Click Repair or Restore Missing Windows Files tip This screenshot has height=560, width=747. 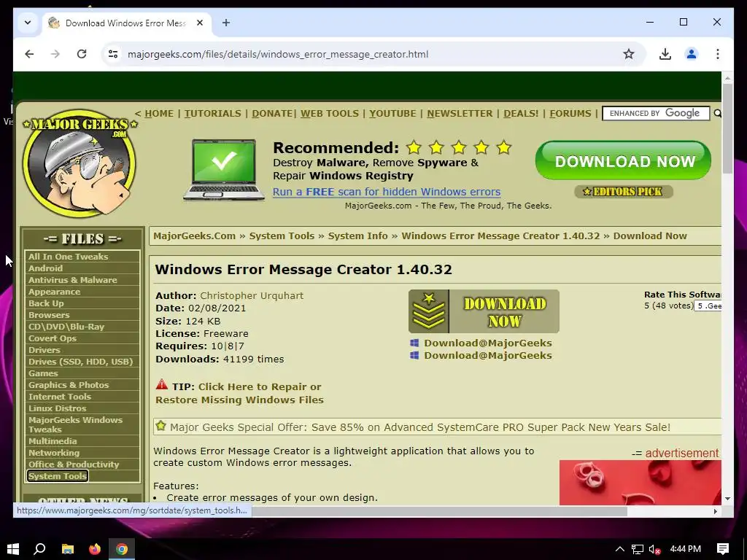(x=239, y=393)
